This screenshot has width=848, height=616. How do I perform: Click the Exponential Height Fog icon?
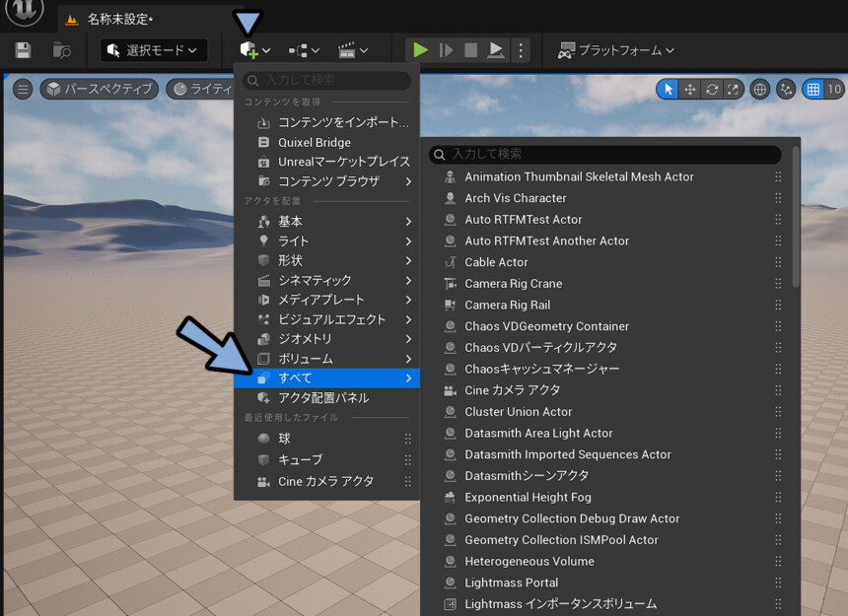coord(450,497)
